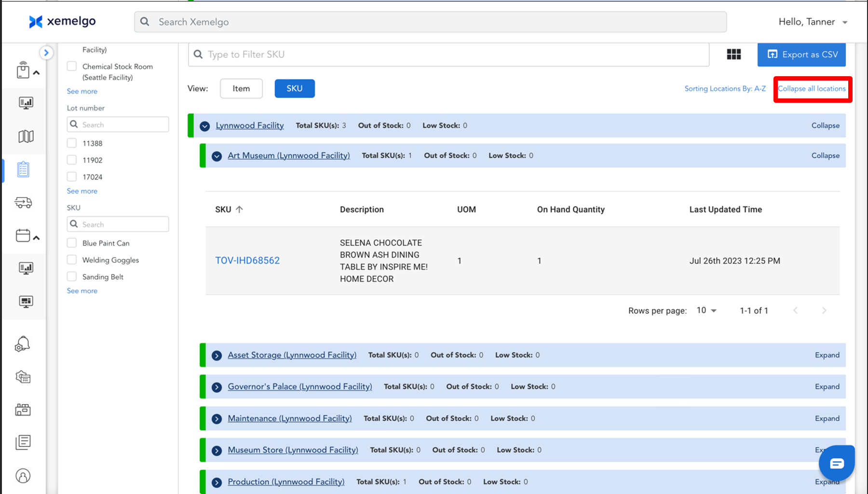Expand Maintenance location chevron
868x494 pixels.
(217, 419)
